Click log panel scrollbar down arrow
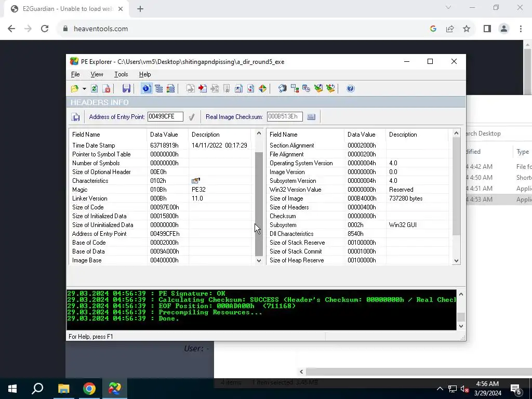 461,326
